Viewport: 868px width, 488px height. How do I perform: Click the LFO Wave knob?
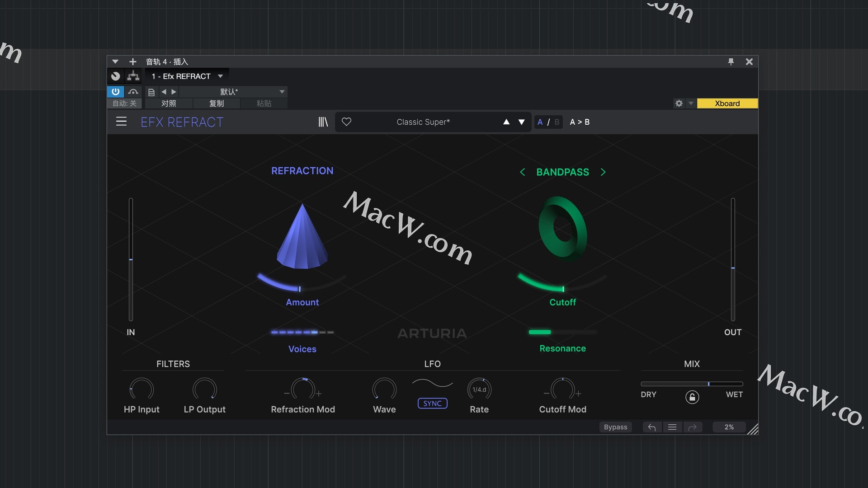[384, 389]
